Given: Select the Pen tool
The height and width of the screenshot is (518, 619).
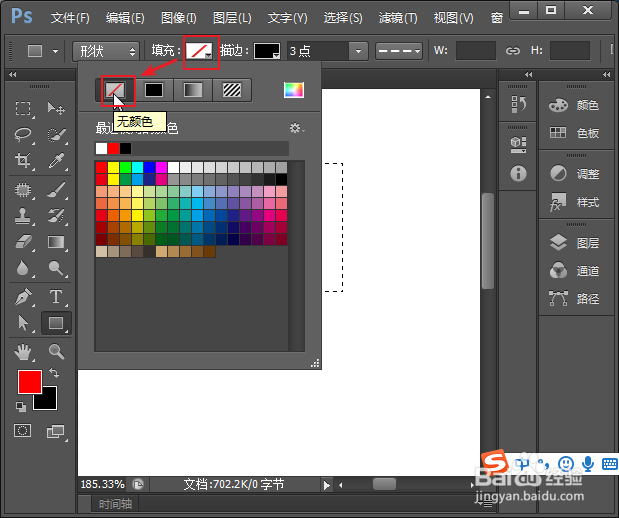Looking at the screenshot, I should (x=23, y=297).
